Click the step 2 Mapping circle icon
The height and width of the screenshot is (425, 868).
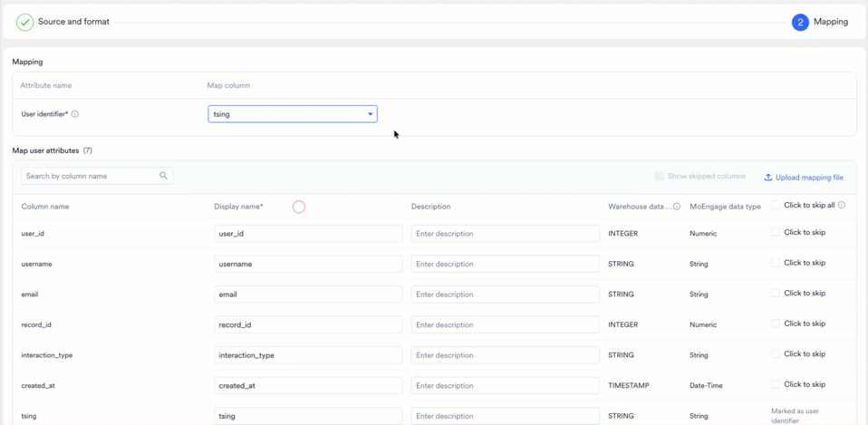pyautogui.click(x=800, y=22)
